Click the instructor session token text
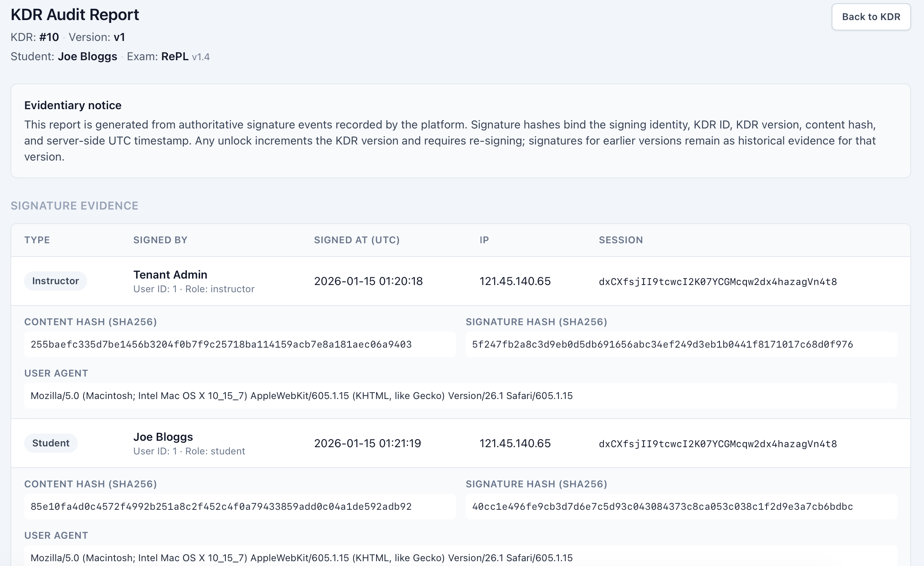The height and width of the screenshot is (566, 924). [x=718, y=282]
